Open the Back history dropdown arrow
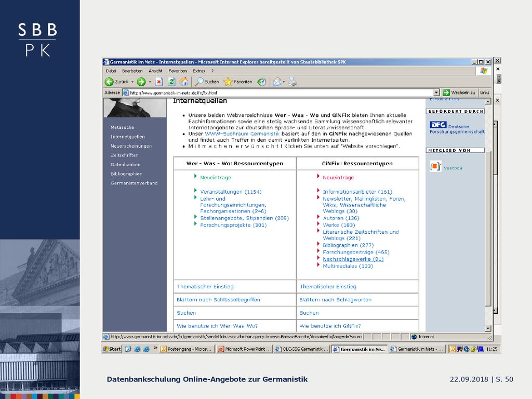This screenshot has width=532, height=399. click(132, 82)
